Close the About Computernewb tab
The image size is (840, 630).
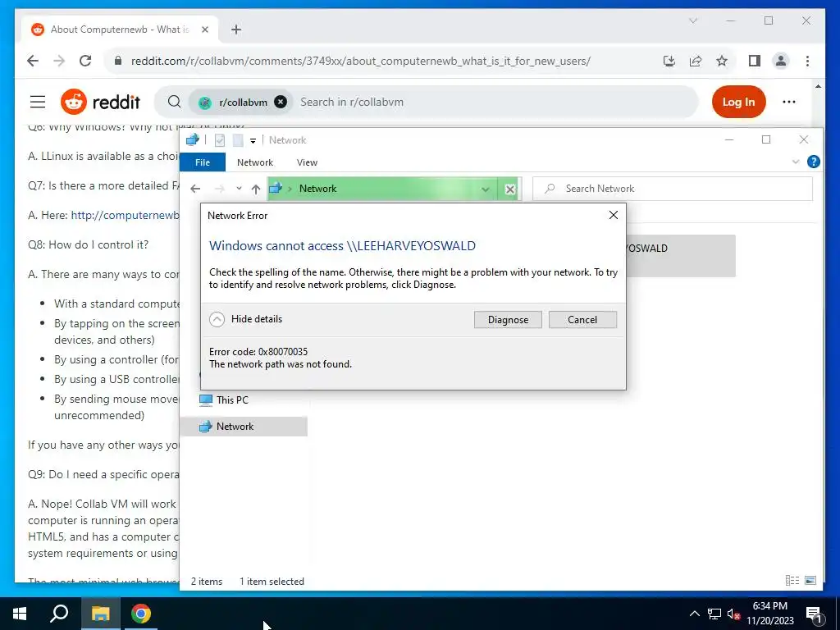[x=204, y=30]
